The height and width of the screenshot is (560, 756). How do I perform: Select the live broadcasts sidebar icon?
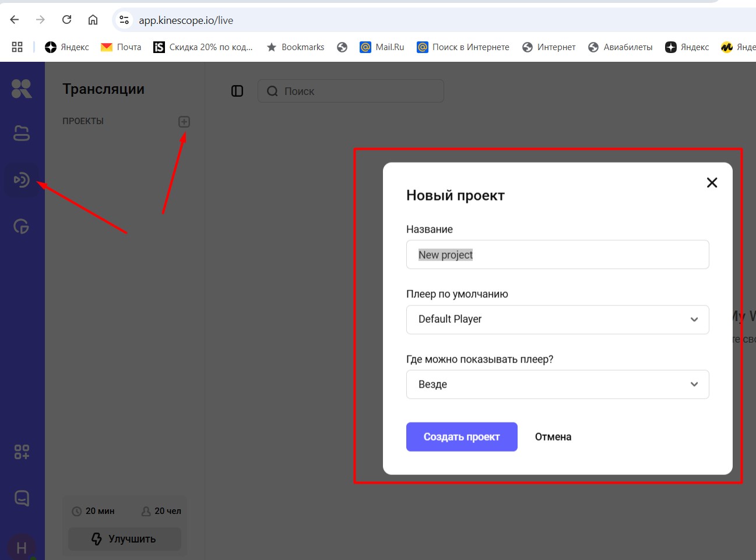pos(22,179)
